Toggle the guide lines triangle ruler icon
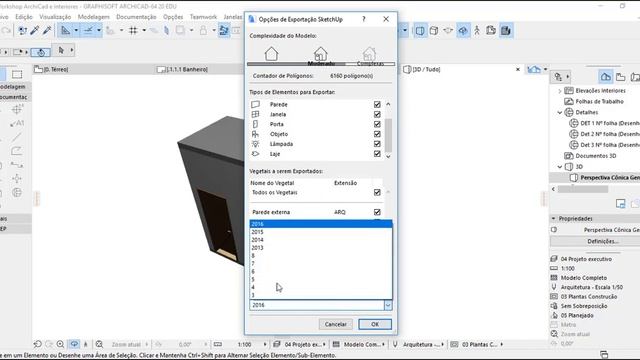 [65, 30]
